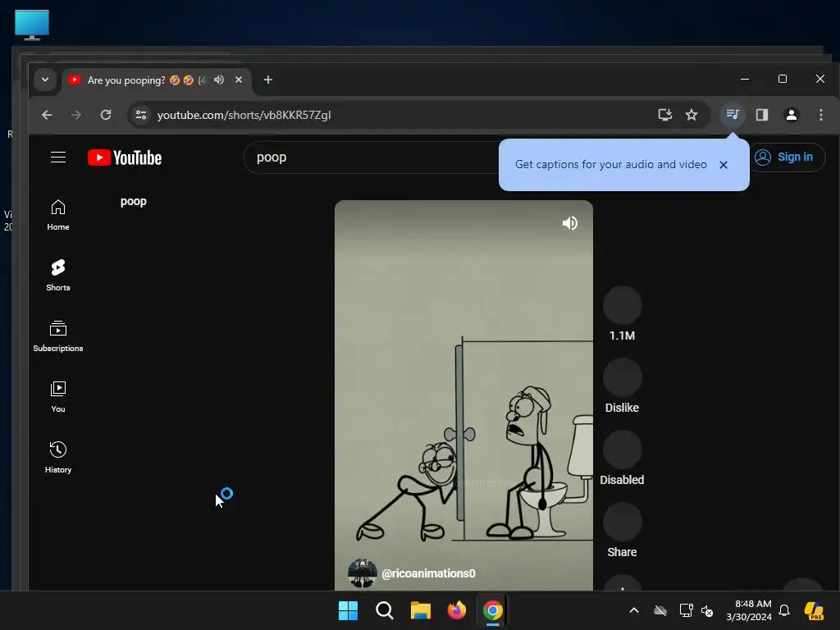Image resolution: width=840 pixels, height=630 pixels.
Task: Open the Windows Start menu
Action: click(348, 610)
